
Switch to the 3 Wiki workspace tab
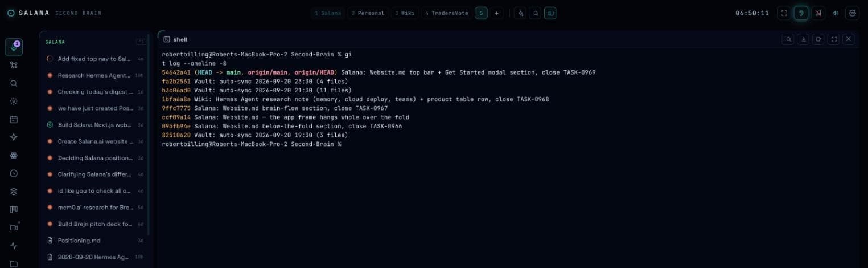click(405, 13)
